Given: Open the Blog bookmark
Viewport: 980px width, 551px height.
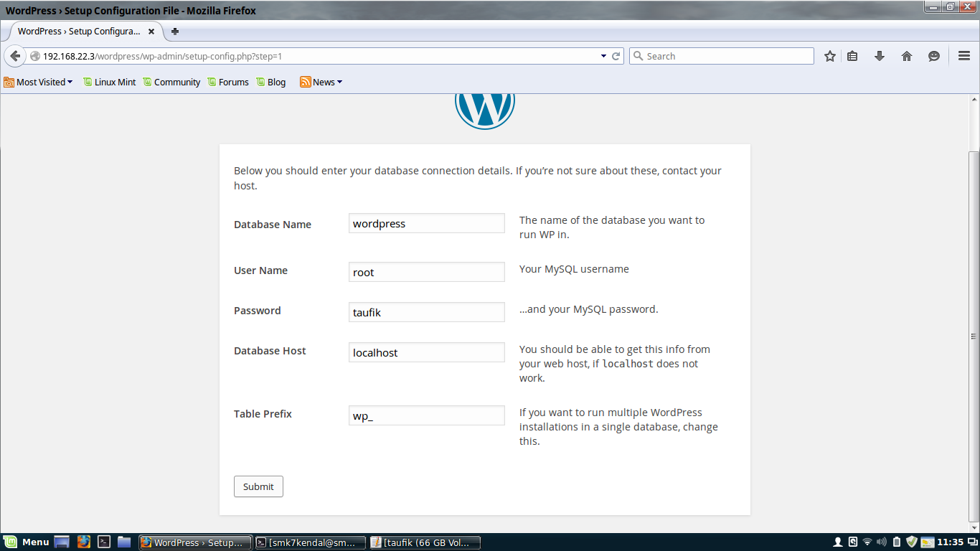Looking at the screenshot, I should [x=270, y=82].
